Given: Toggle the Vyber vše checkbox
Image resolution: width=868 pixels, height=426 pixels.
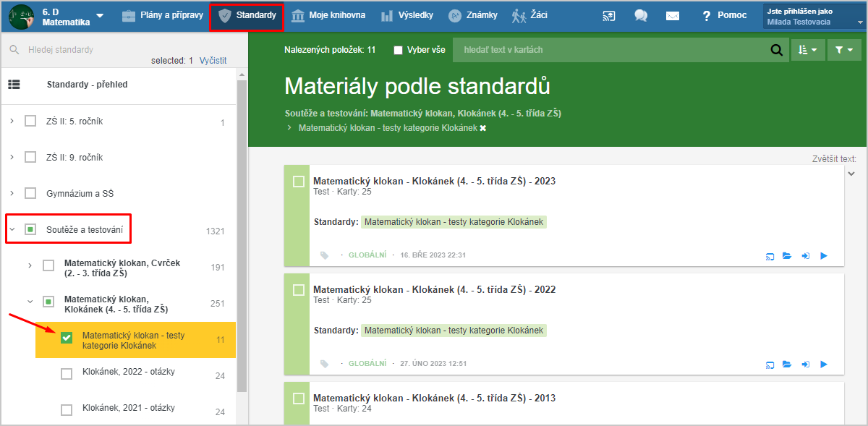Looking at the screenshot, I should 398,50.
